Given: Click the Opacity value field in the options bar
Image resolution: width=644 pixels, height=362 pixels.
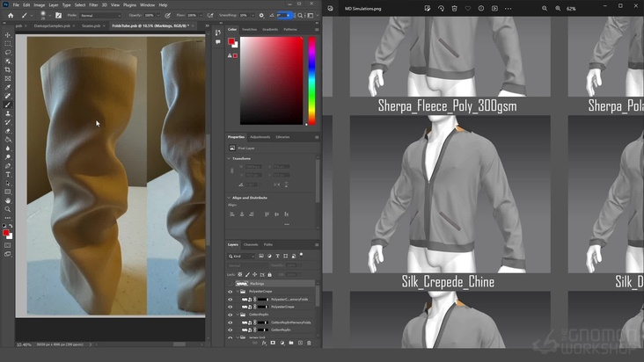Looking at the screenshot, I should (x=149, y=16).
